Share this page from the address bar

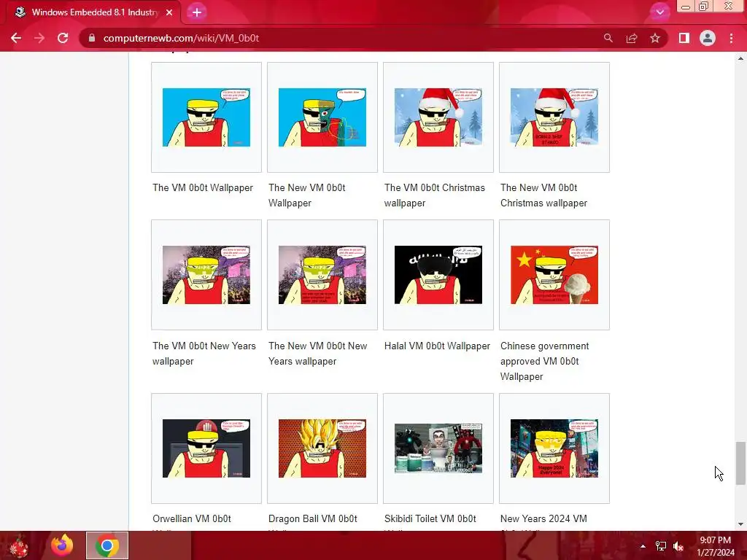pyautogui.click(x=632, y=38)
